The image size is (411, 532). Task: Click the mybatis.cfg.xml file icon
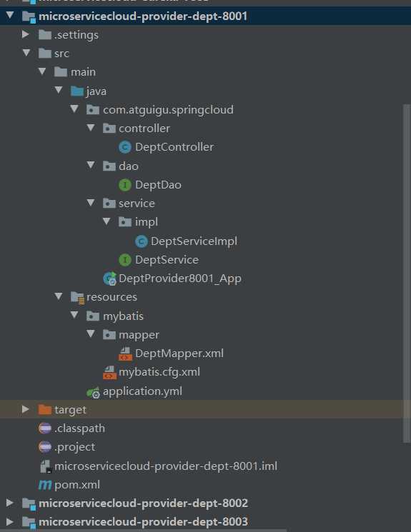point(109,372)
